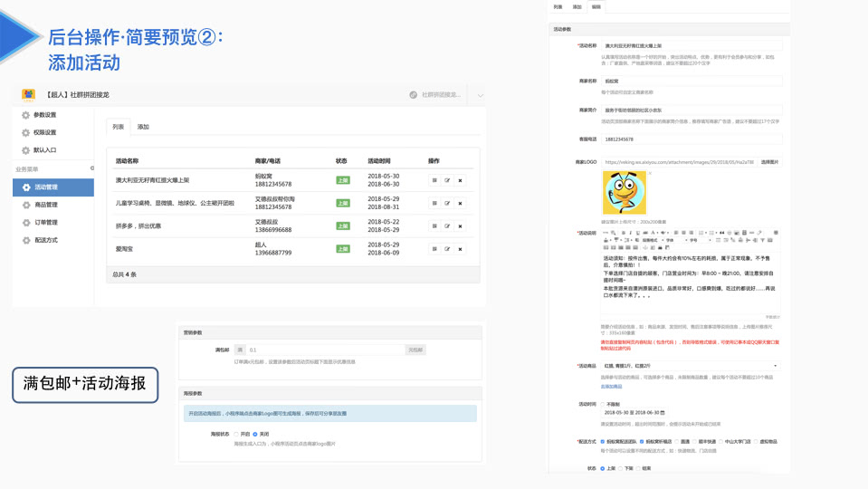
Task: Open 活动管理 gear item in sidebar
Action: [x=53, y=187]
